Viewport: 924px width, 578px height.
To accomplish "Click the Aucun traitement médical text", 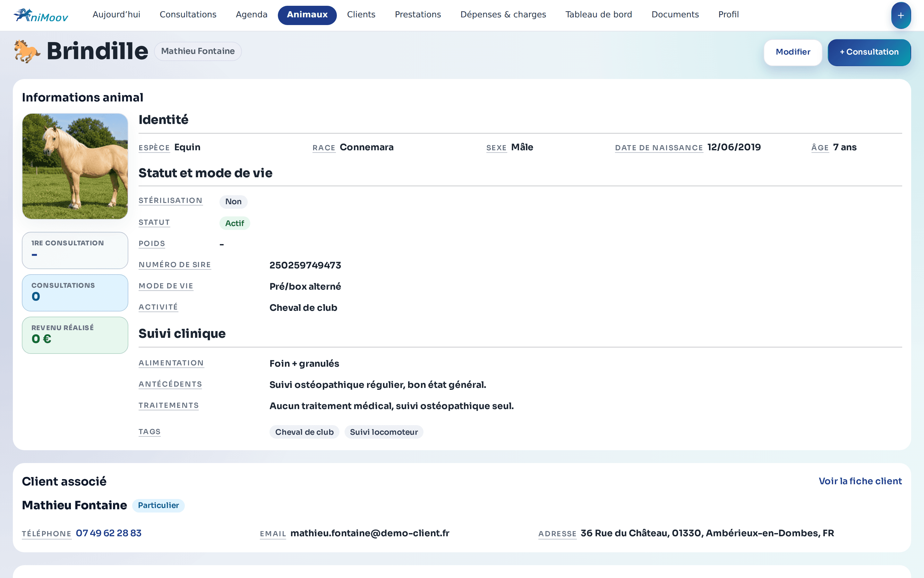I will [x=392, y=406].
